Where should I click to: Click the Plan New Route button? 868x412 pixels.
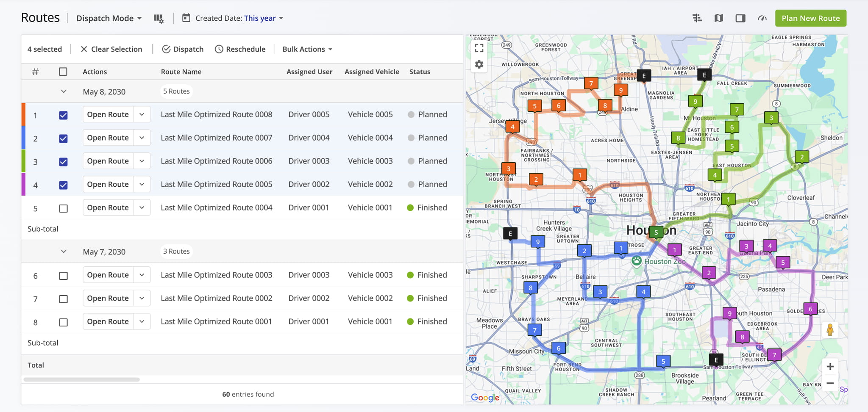[810, 18]
